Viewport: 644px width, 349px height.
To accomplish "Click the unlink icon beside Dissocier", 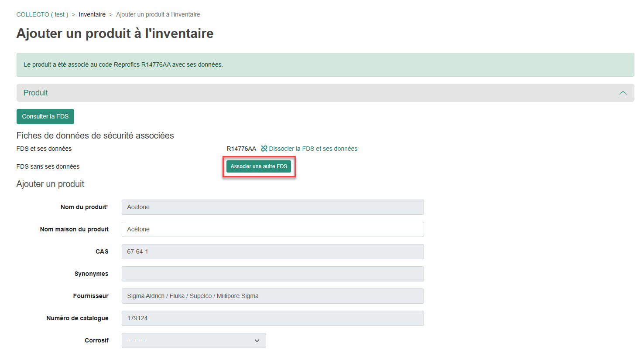I will 264,149.
